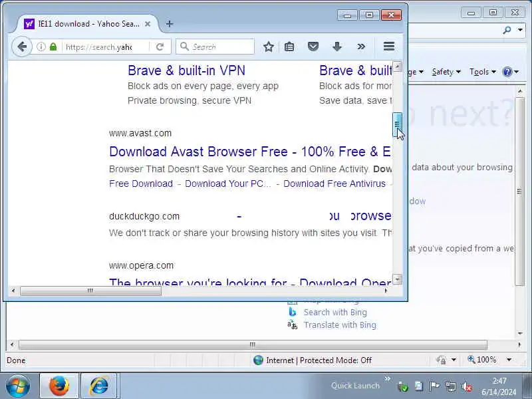Follow the Download Your PC... sublink
532x399 pixels.
(227, 184)
